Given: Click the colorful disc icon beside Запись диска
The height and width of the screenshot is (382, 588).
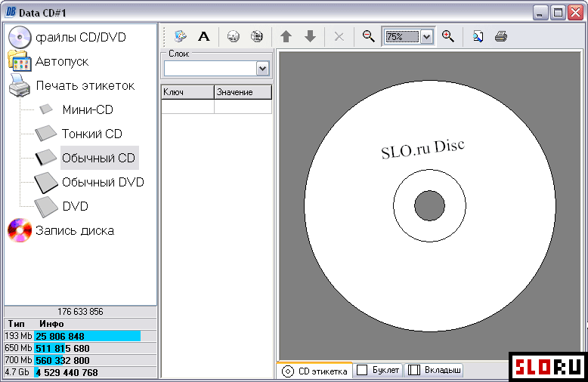Looking at the screenshot, I should click(x=20, y=230).
